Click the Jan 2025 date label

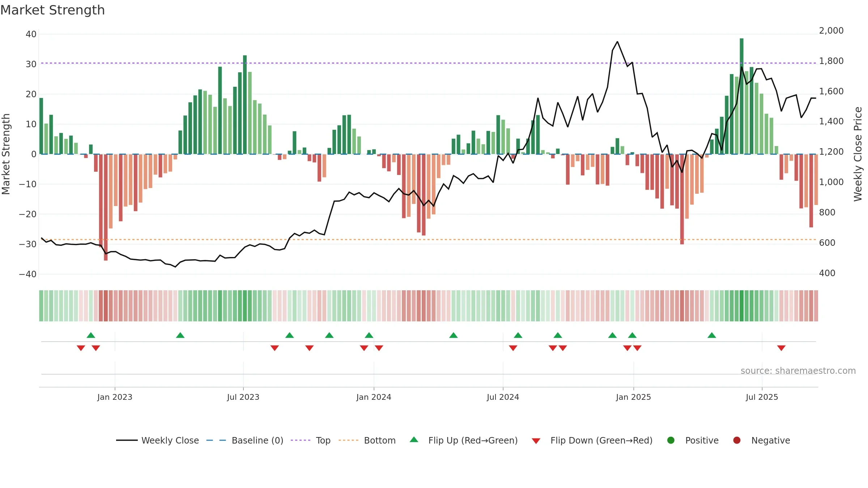[x=633, y=397]
